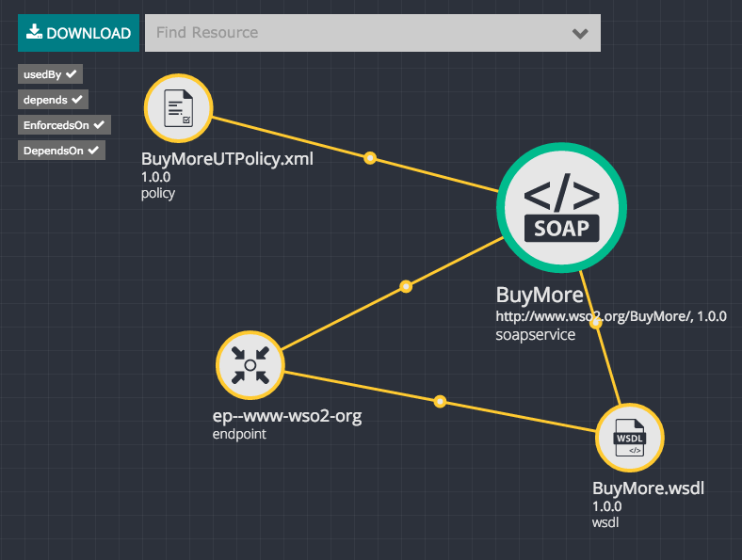Click the BuyMoreUTPolicy.xml label text
This screenshot has width=742, height=560.
tap(227, 159)
